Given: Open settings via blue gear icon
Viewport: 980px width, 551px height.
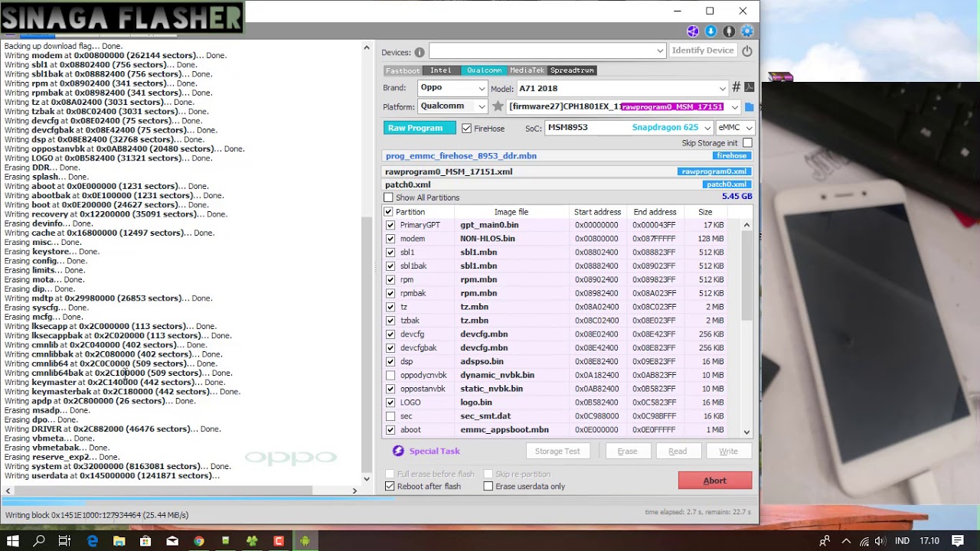Looking at the screenshot, I should tap(747, 31).
